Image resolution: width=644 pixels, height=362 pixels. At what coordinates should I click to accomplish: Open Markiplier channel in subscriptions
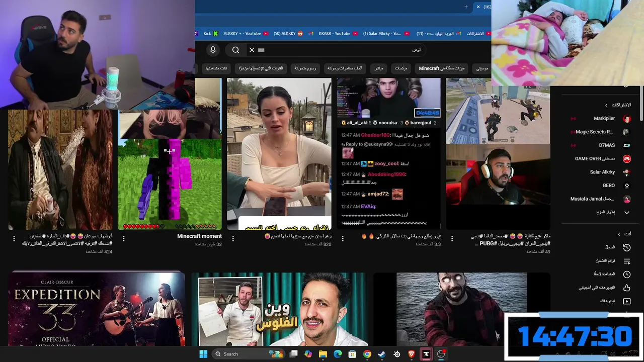pyautogui.click(x=601, y=119)
